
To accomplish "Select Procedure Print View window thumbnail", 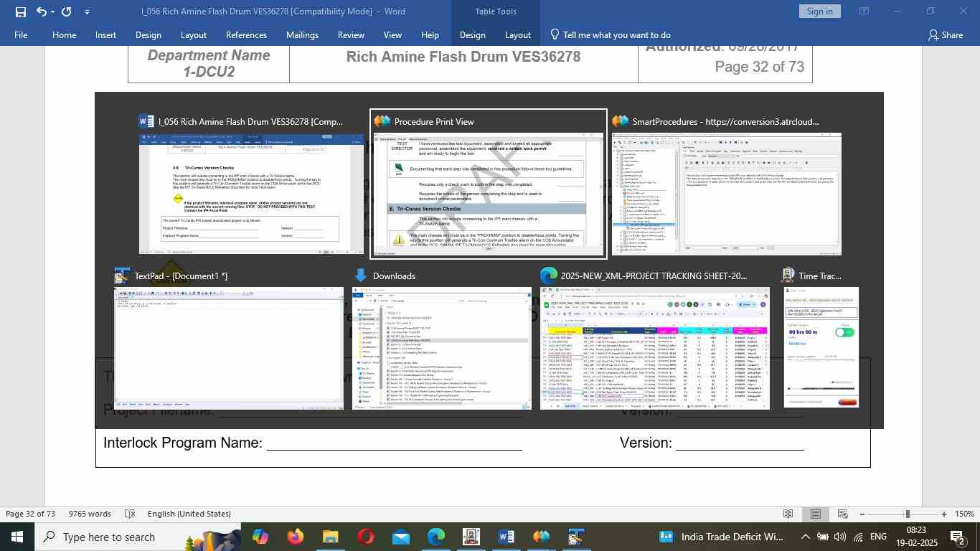I will [488, 194].
